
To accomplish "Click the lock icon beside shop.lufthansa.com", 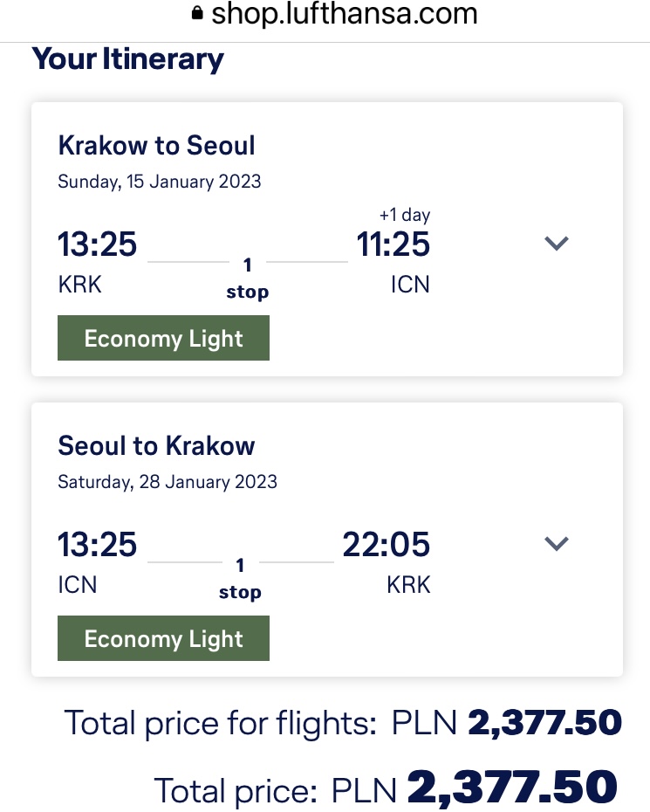I will (x=197, y=12).
